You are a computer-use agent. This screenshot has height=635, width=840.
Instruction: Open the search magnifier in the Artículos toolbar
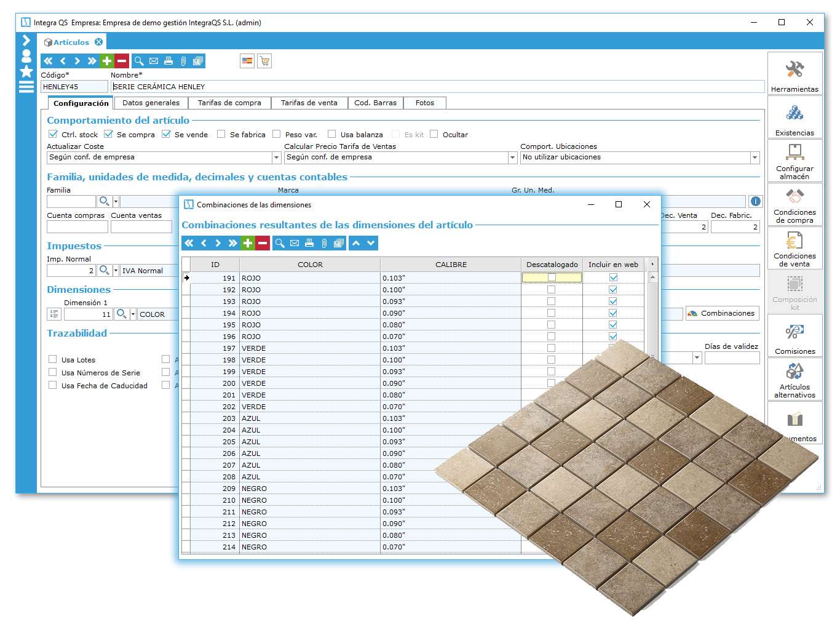click(139, 61)
